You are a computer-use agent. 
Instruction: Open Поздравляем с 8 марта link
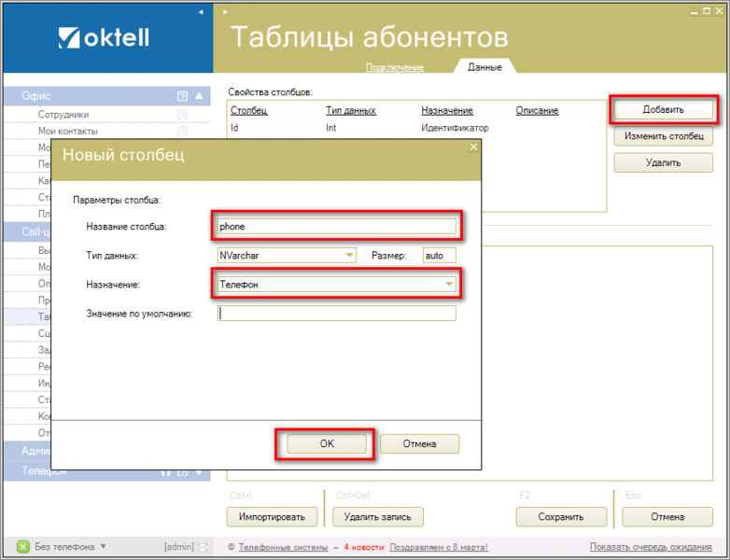coord(439,547)
